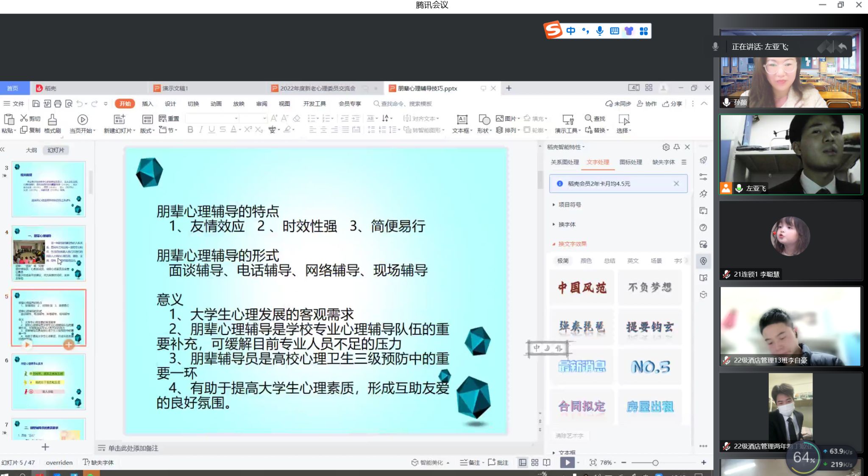Screen dimensions: 868x476
Task: Click the Format Painter (格式刷) icon
Action: tap(52, 120)
